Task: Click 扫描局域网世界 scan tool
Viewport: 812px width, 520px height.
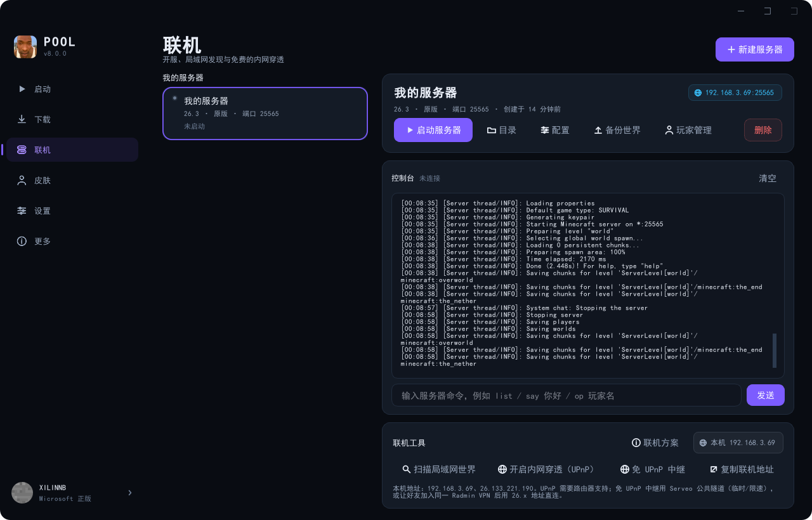Action: (439, 469)
